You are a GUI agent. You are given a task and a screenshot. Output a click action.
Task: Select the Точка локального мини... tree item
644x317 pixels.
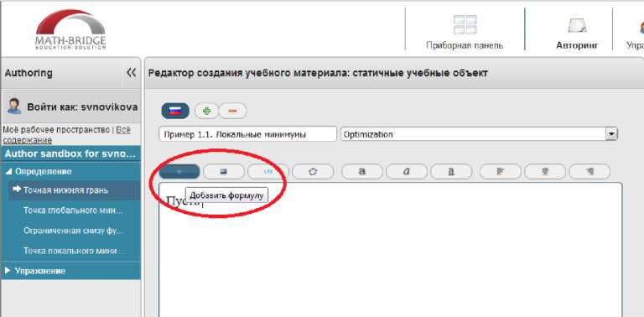(75, 251)
